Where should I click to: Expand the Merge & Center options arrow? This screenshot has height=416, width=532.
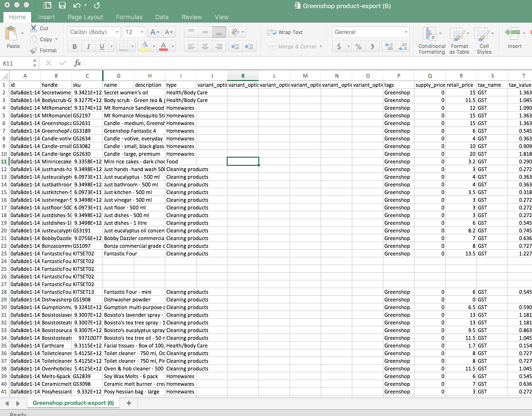[x=321, y=46]
